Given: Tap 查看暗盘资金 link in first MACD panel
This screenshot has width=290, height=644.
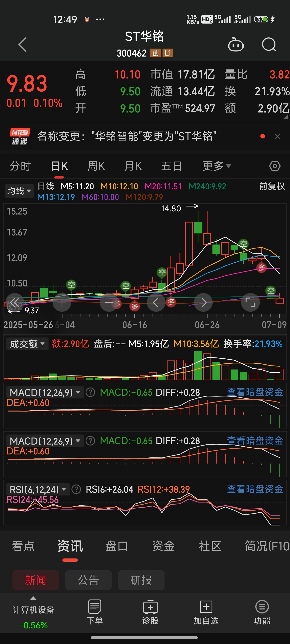Looking at the screenshot, I should [x=255, y=392].
